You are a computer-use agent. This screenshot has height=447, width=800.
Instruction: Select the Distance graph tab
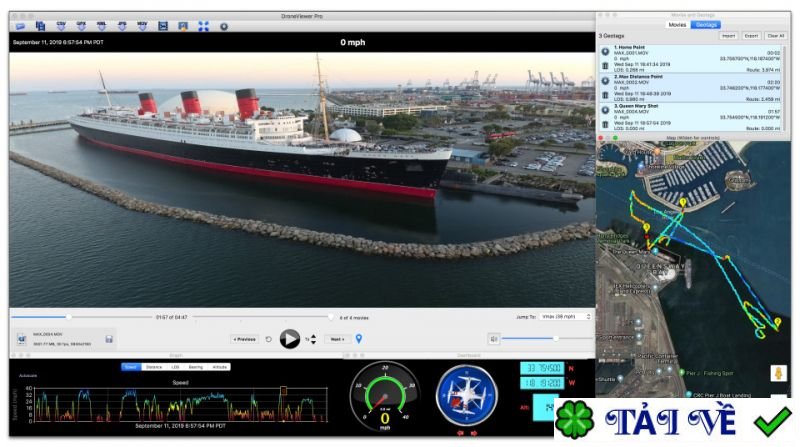(154, 367)
